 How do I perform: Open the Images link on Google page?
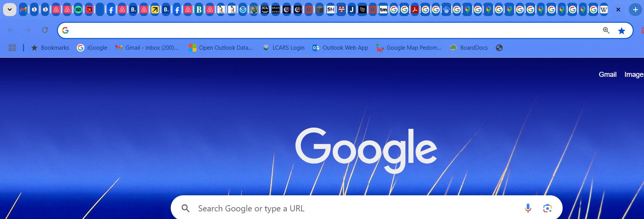click(x=634, y=75)
